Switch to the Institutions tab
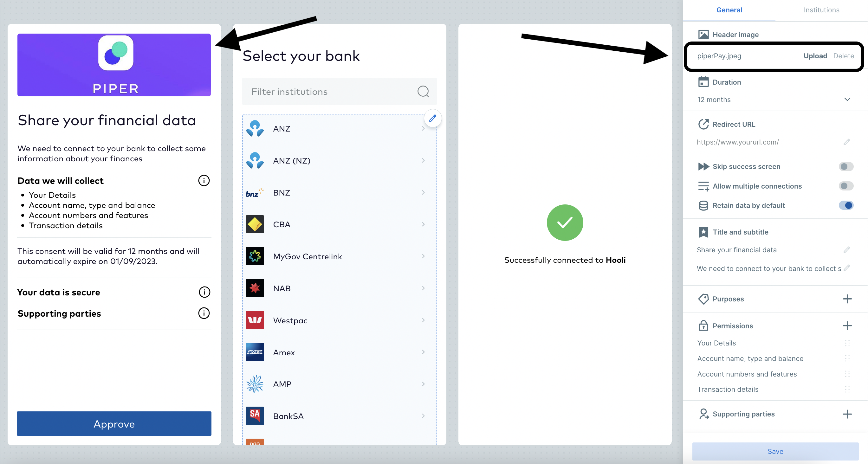 (821, 10)
